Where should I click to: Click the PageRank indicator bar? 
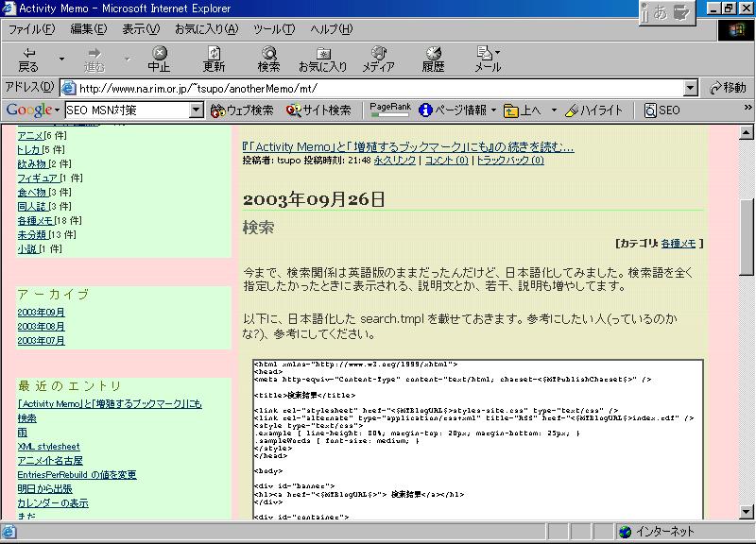(x=389, y=110)
